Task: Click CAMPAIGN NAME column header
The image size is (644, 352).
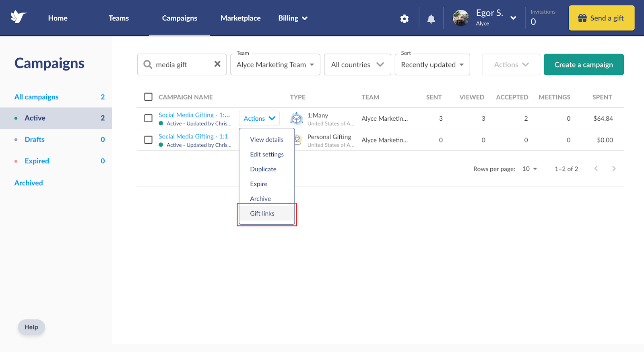Action: tap(186, 97)
